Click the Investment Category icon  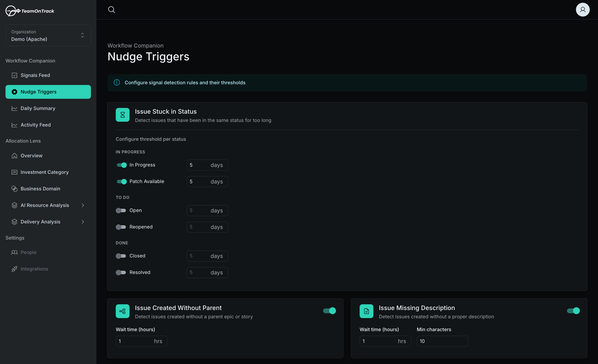click(x=14, y=172)
